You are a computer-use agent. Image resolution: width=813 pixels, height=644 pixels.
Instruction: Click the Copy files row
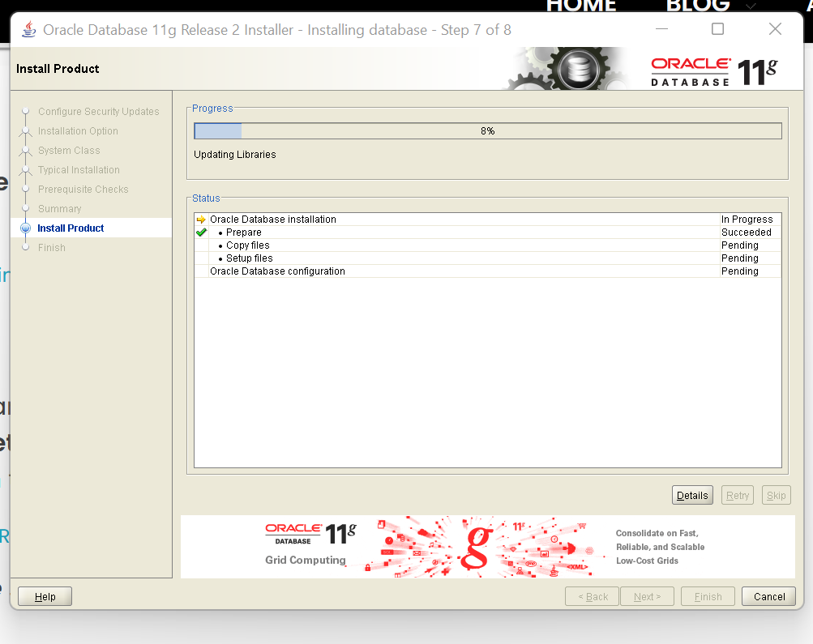tap(488, 245)
